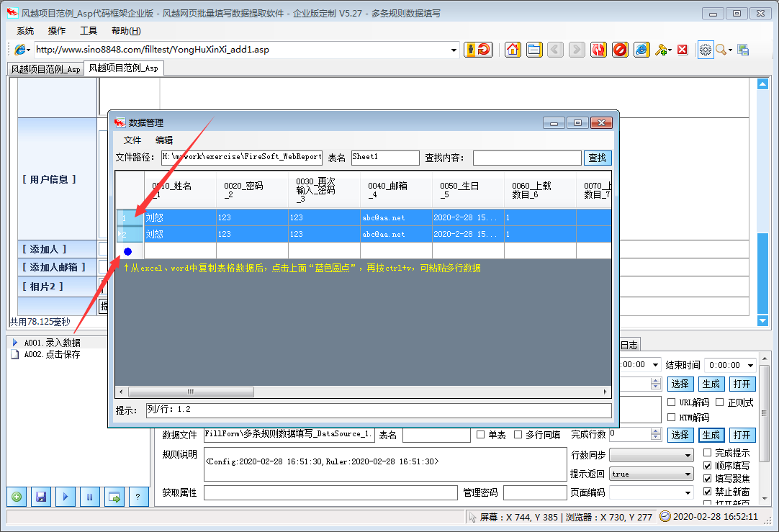Screen dimensions: 779x532
Task: Click the hammer with plus icon
Action: 660,50
